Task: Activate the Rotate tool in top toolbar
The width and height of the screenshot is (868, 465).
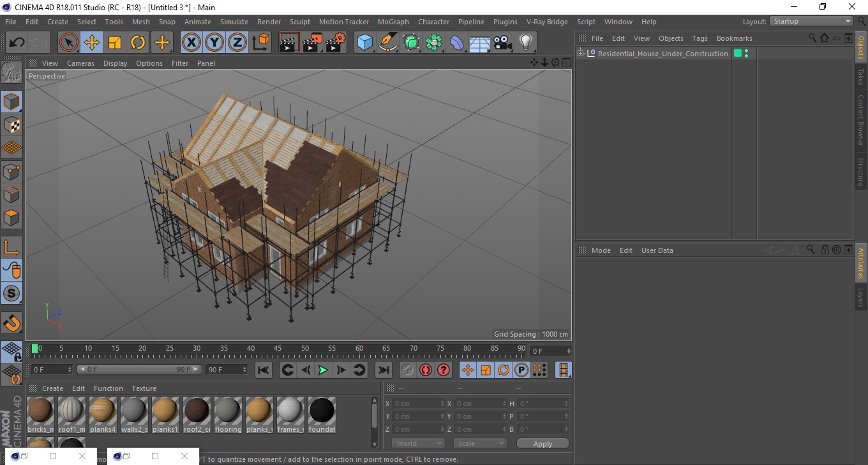Action: [x=138, y=43]
